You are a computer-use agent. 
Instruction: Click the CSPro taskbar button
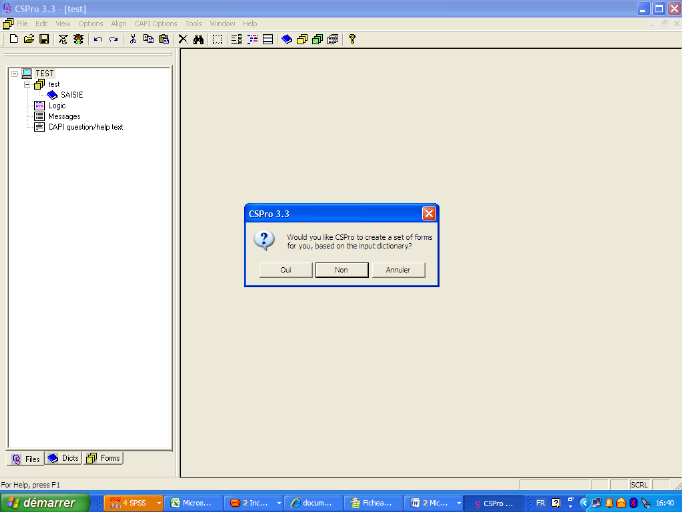[x=495, y=503]
